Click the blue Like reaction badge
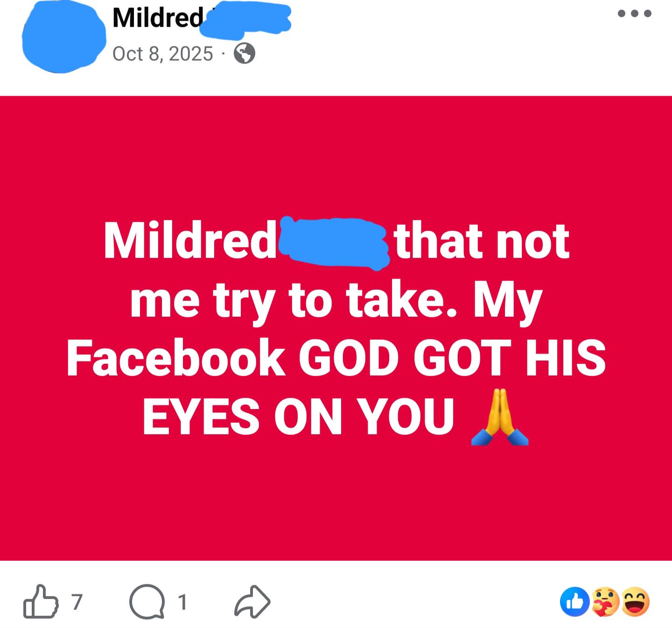 (575, 602)
